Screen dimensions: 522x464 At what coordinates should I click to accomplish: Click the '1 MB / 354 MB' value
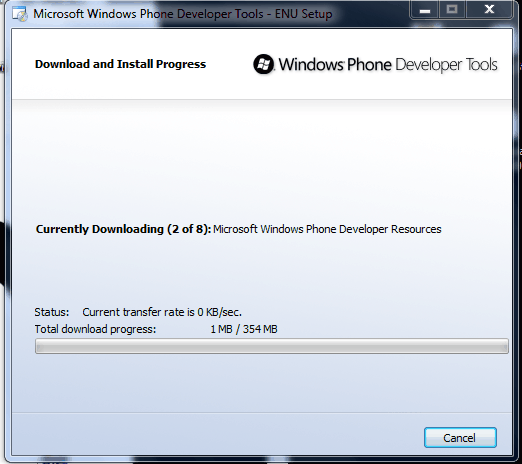click(244, 329)
